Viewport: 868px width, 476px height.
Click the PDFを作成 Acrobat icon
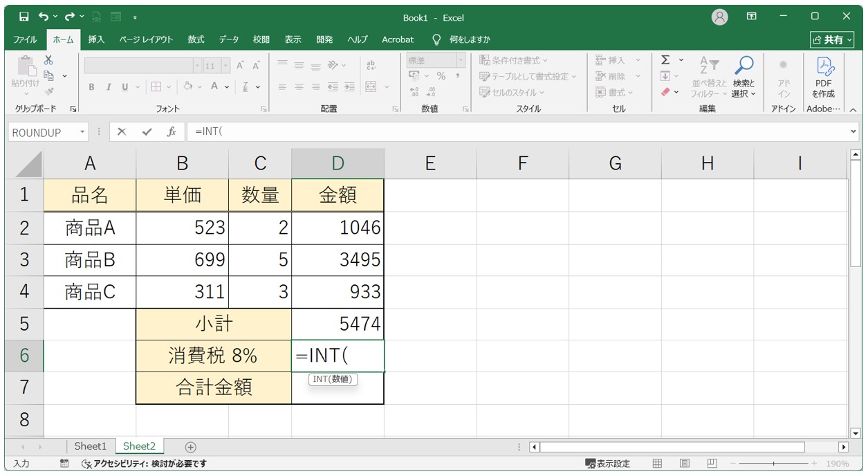click(824, 67)
